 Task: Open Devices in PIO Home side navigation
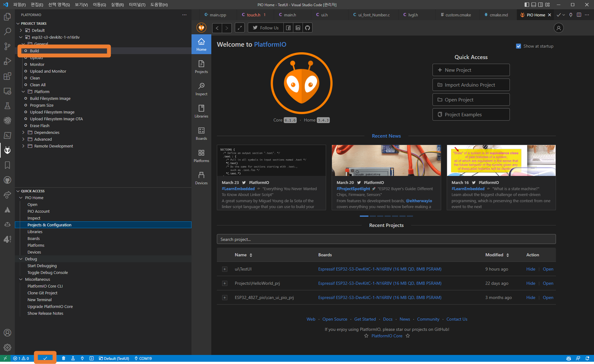coord(201,178)
